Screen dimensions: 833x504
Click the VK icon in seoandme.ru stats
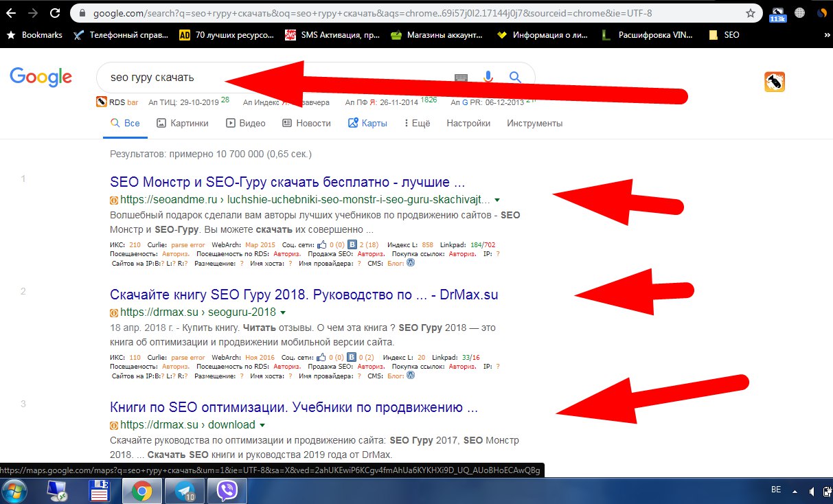pos(352,244)
